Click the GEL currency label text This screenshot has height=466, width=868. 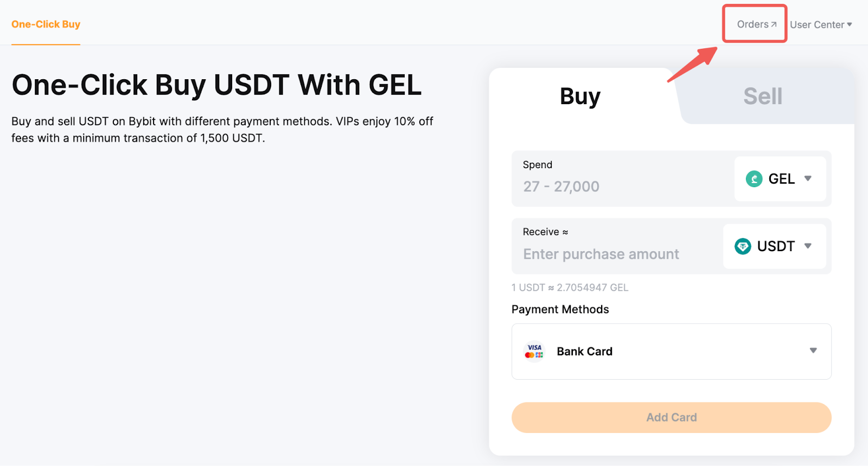point(781,179)
